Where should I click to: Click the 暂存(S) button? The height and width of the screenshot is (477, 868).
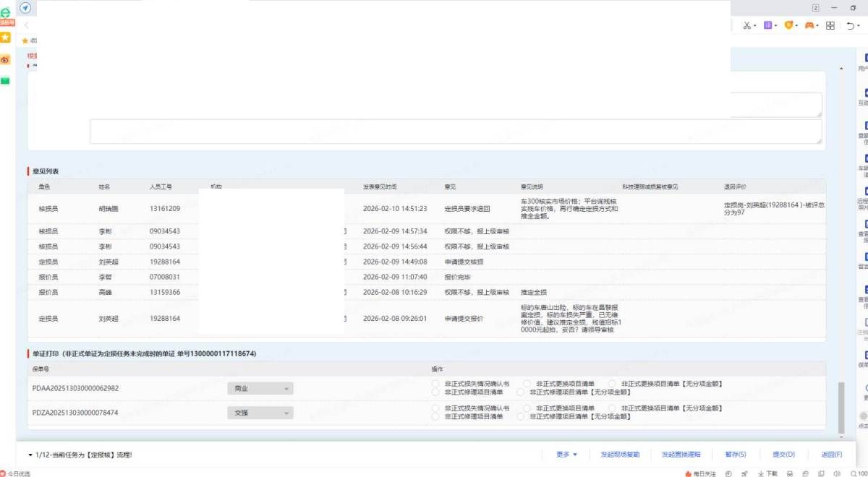tap(735, 455)
